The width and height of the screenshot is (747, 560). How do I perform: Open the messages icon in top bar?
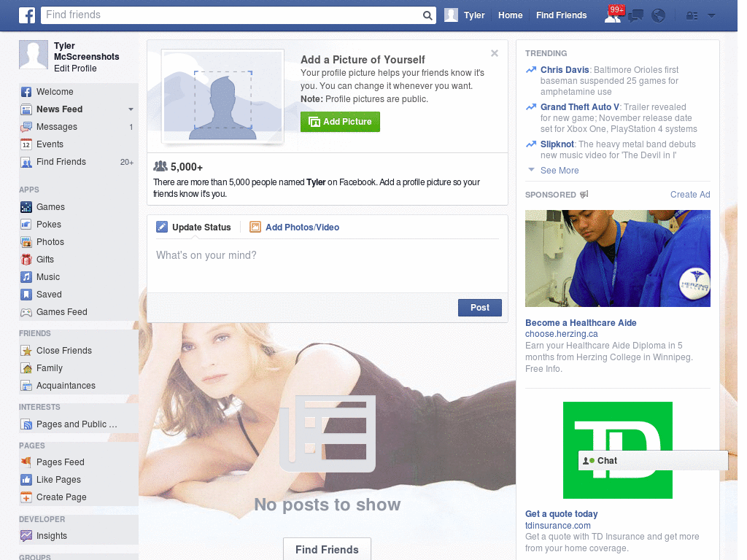click(635, 16)
